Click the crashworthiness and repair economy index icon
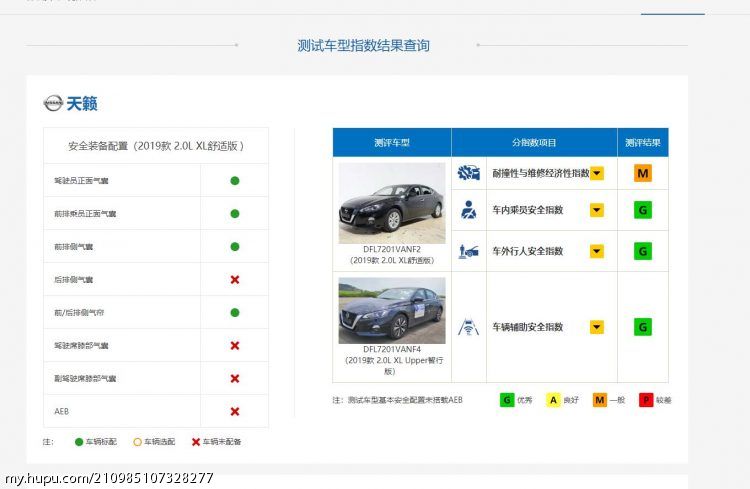Screen dimensions: 750x489 tap(469, 173)
